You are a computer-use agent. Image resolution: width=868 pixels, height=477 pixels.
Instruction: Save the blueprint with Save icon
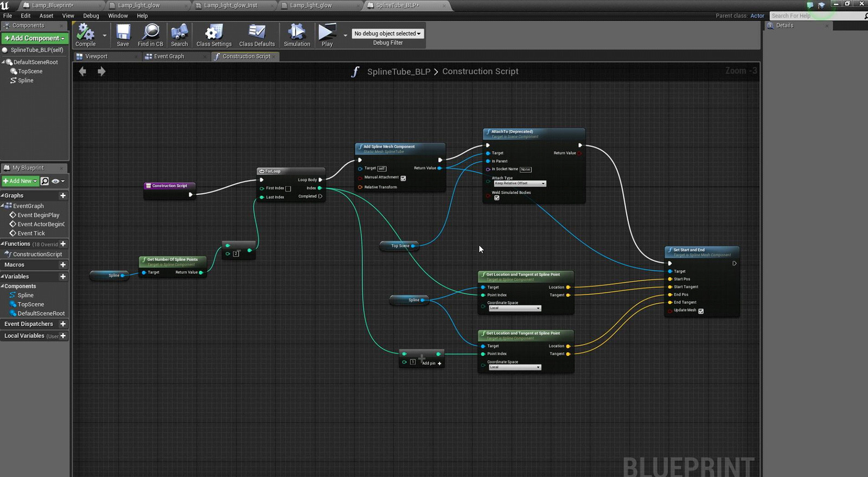click(123, 35)
